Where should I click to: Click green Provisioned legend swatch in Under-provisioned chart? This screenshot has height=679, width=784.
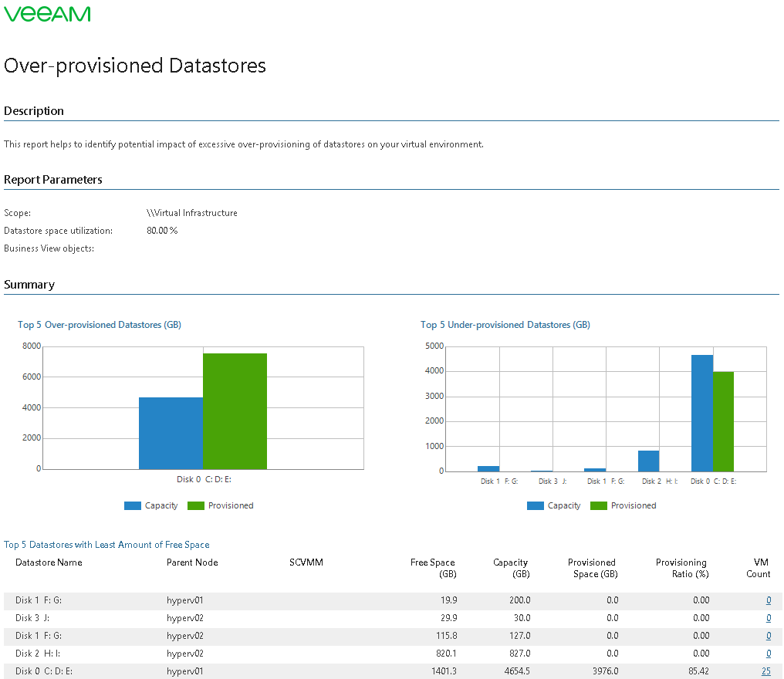(599, 506)
